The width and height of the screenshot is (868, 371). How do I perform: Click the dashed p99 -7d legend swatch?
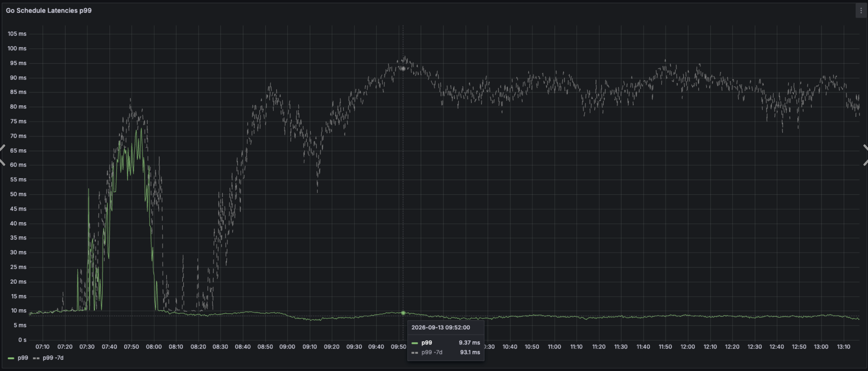coord(36,358)
